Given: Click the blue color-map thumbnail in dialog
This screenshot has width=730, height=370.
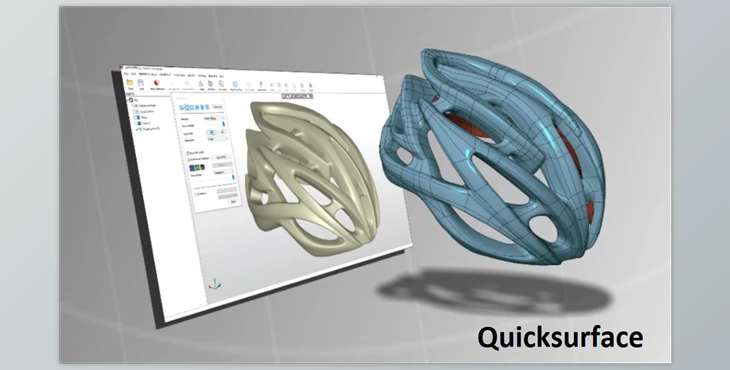Looking at the screenshot, I should (191, 168).
